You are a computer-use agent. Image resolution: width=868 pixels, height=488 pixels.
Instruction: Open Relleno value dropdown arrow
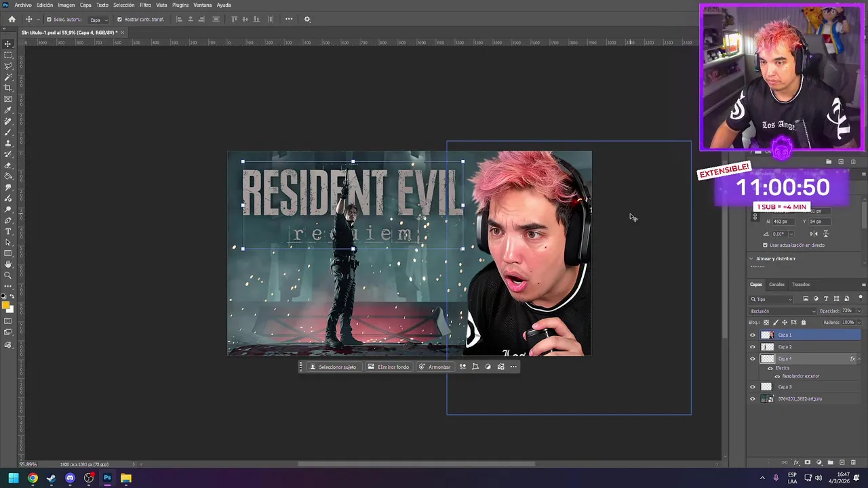point(859,323)
